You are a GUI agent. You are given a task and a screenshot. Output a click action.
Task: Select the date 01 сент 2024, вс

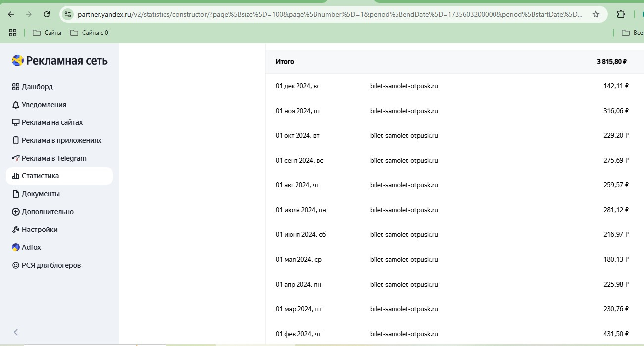tap(299, 160)
